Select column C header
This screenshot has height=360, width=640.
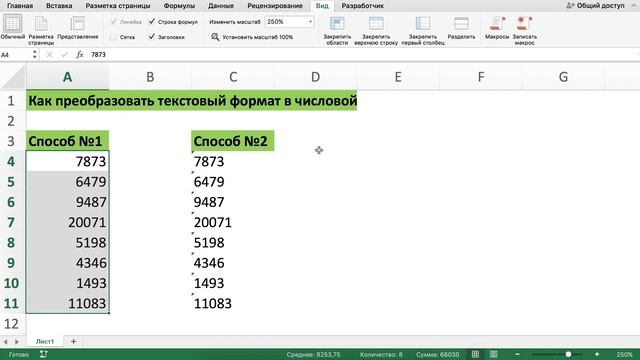233,77
